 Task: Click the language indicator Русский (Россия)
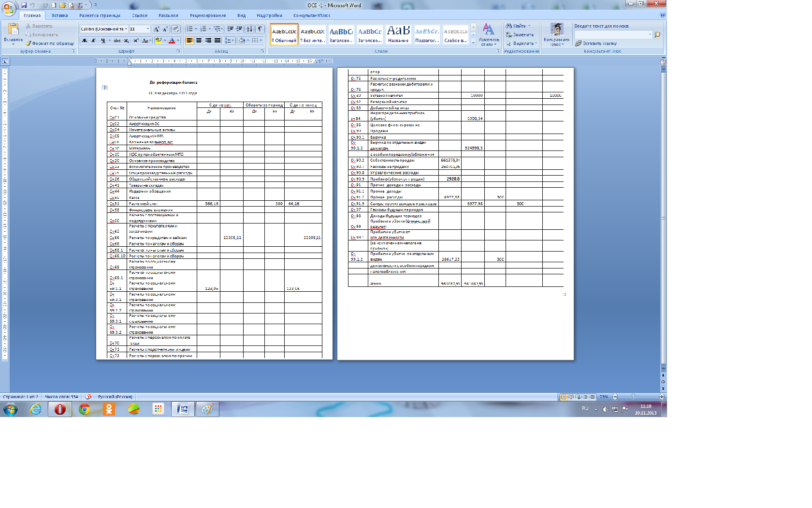(x=115, y=397)
